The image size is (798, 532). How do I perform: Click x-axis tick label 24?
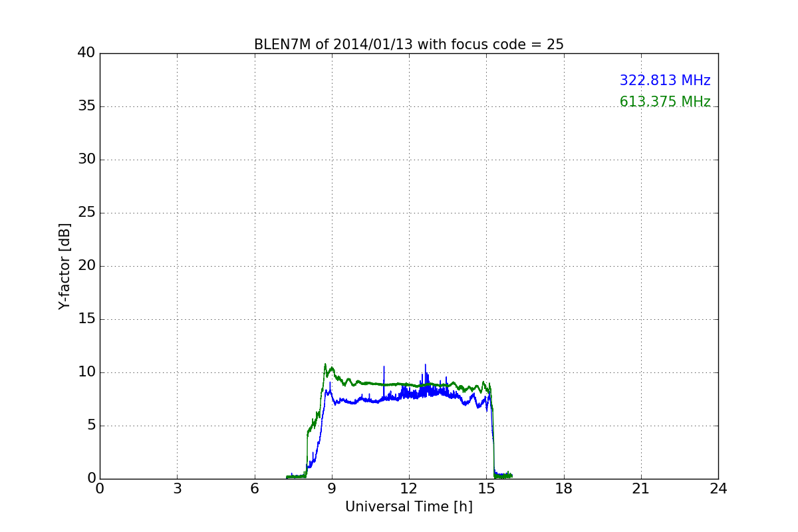(x=718, y=489)
